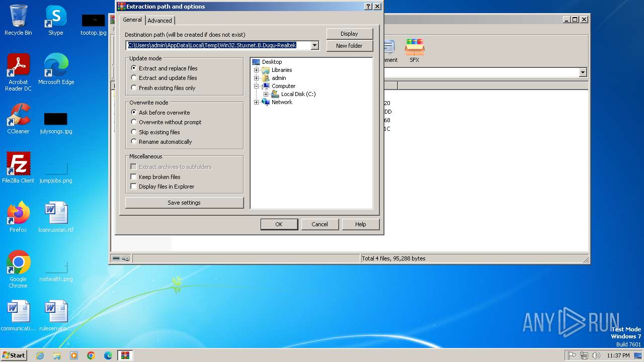Screen dimensions: 644x362
Task: Open Edge from the taskbar
Action: click(x=108, y=355)
